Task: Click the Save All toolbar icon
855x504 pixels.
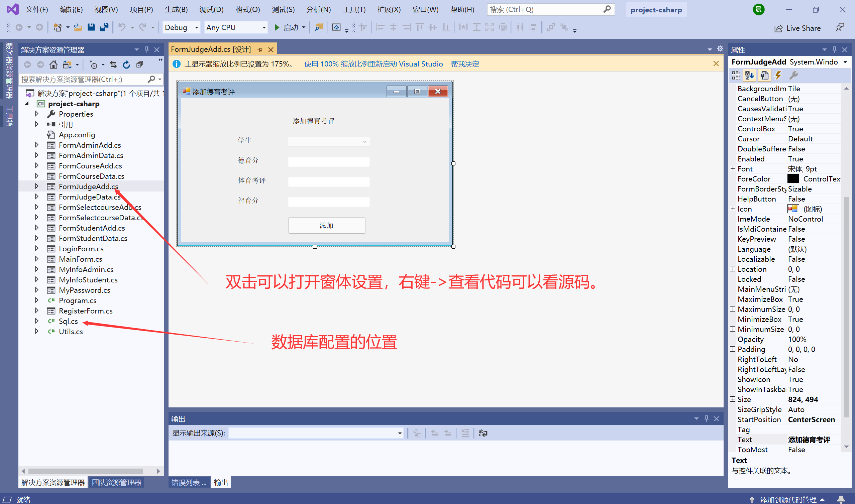Action: coord(104,27)
